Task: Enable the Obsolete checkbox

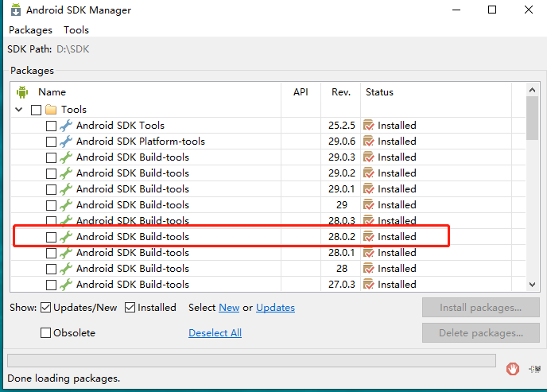Action: (x=45, y=333)
